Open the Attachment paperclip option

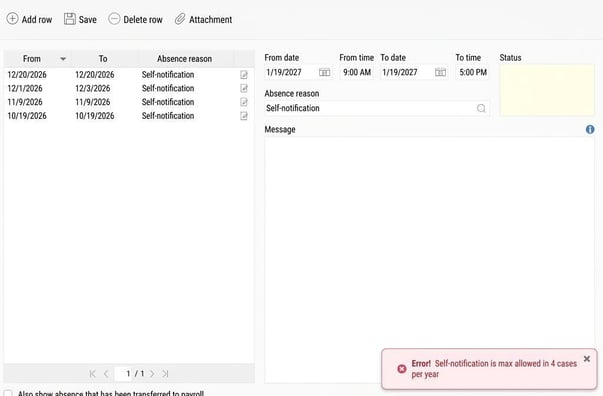203,19
